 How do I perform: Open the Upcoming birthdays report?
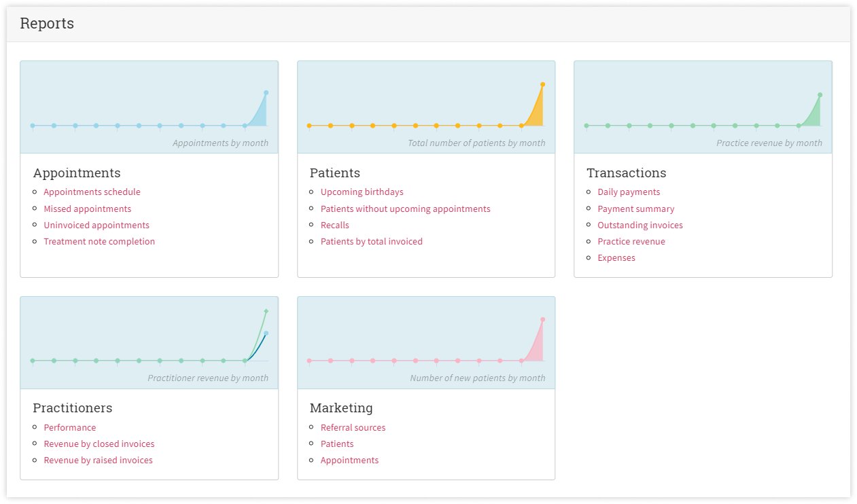coord(362,192)
